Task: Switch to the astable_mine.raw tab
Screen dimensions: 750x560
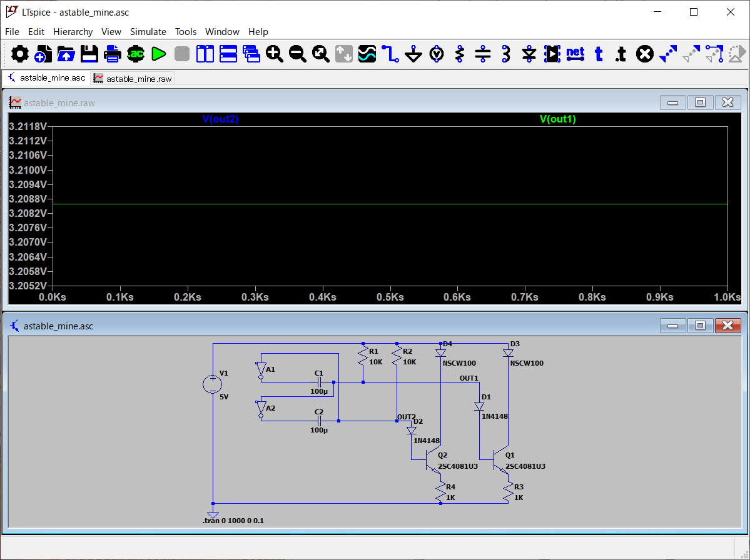Action: [x=133, y=79]
